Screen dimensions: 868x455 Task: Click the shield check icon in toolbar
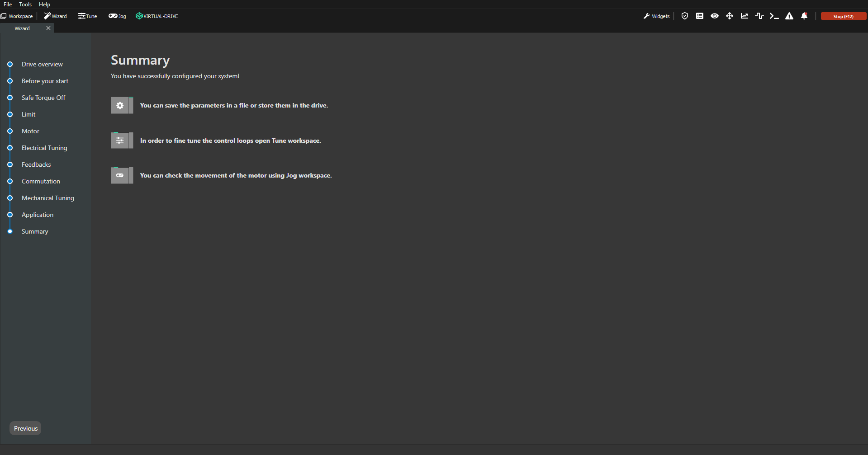pos(685,16)
